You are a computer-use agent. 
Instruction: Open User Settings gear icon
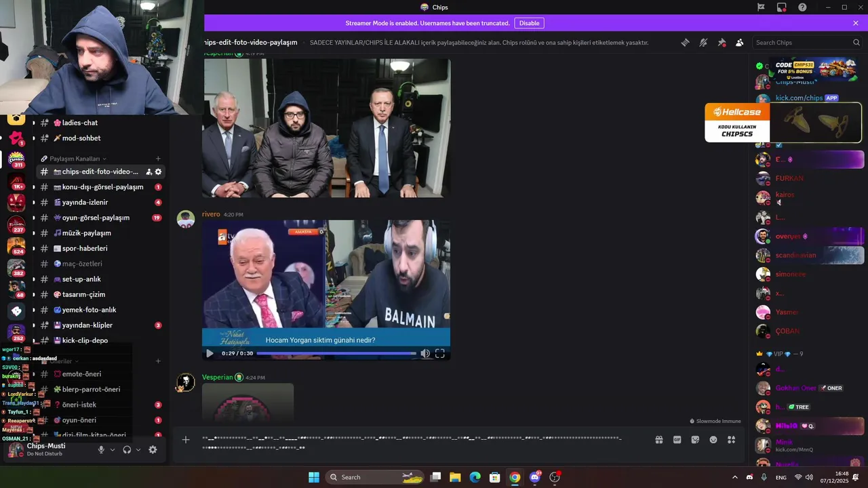(x=153, y=449)
